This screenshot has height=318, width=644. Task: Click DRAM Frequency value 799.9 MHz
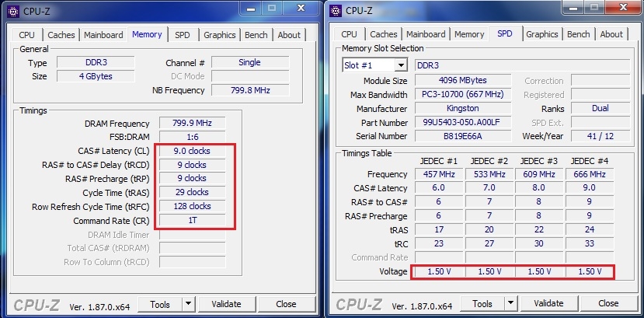tap(192, 124)
